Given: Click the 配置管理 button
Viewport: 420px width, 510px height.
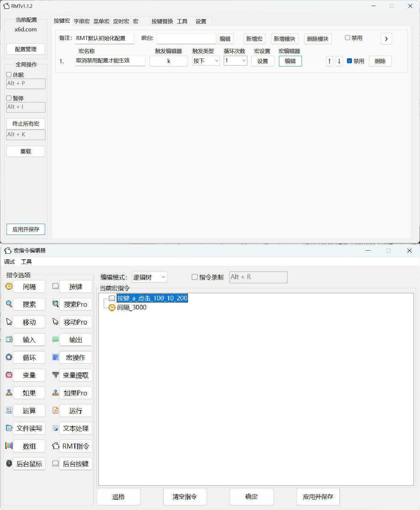Looking at the screenshot, I should click(26, 49).
